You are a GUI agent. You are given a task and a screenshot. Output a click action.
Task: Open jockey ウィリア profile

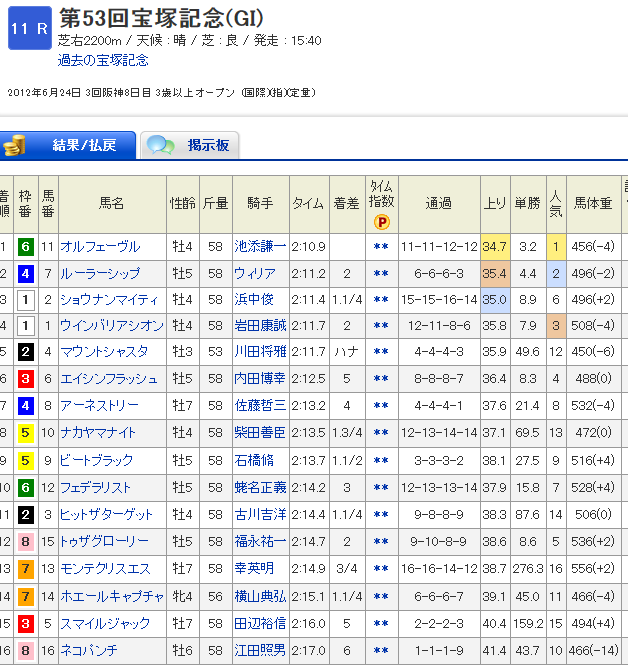tap(255, 274)
